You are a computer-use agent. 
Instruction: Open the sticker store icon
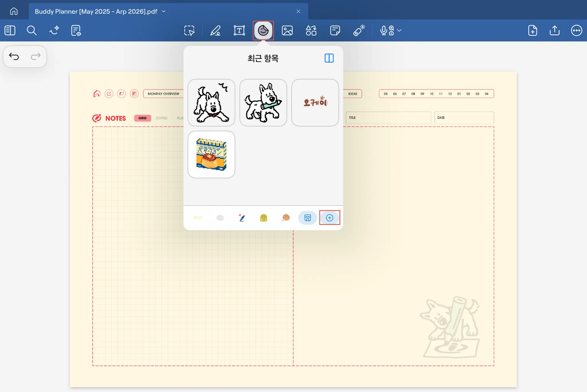(x=308, y=218)
